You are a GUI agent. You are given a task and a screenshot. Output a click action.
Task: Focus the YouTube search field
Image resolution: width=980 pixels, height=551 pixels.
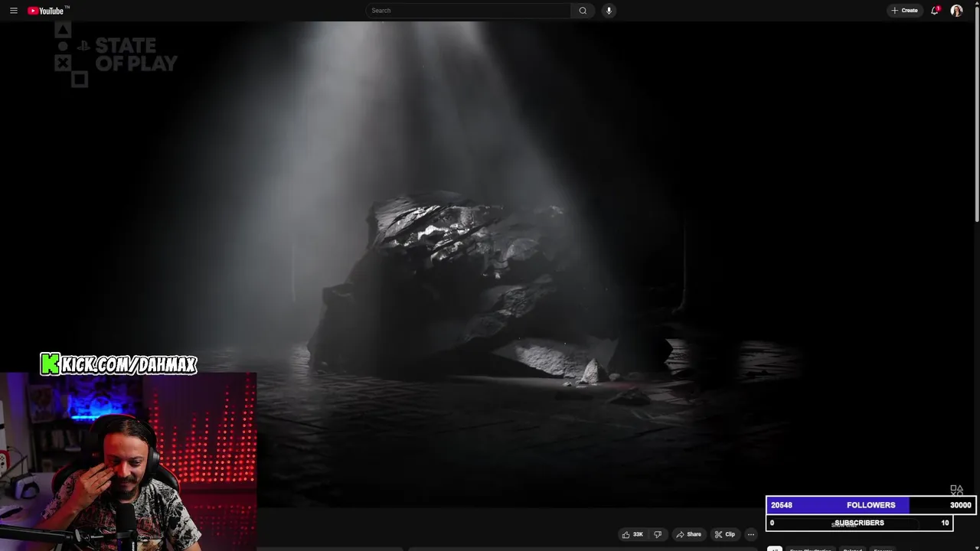[x=468, y=11]
